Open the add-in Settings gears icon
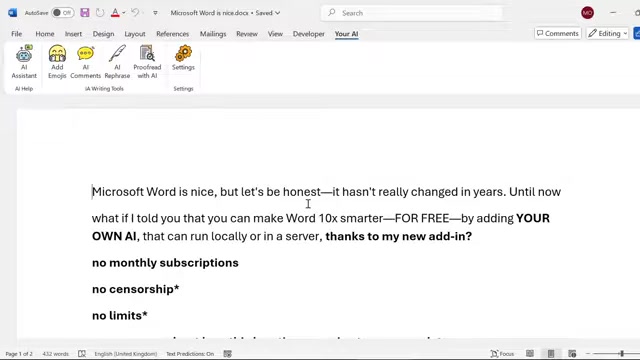640x360 pixels. click(183, 58)
